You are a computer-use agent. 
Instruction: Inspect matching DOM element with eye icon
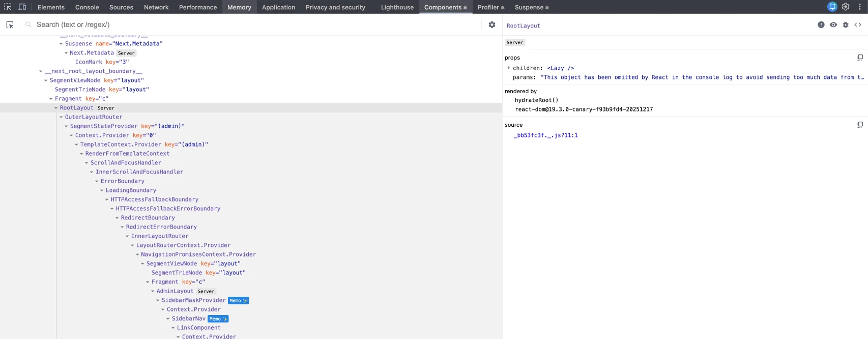point(833,25)
